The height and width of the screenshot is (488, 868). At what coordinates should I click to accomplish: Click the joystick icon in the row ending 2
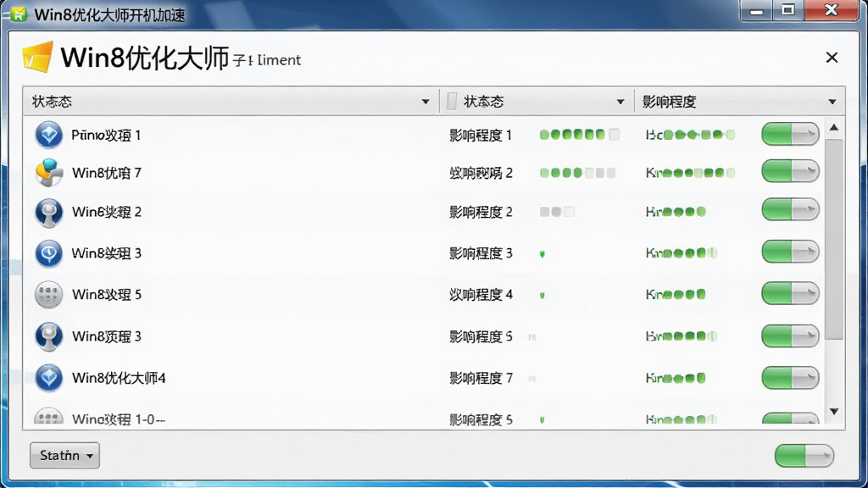(48, 213)
